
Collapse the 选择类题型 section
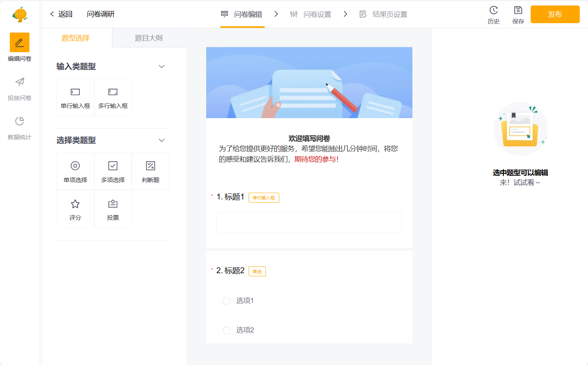(161, 140)
